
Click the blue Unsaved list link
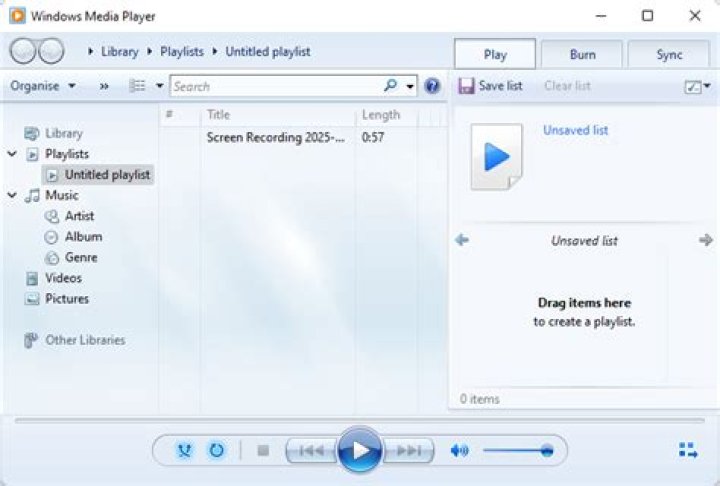pos(575,130)
